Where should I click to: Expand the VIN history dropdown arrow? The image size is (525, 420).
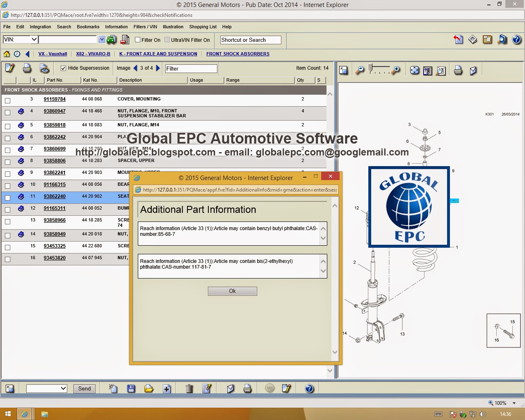coord(102,39)
